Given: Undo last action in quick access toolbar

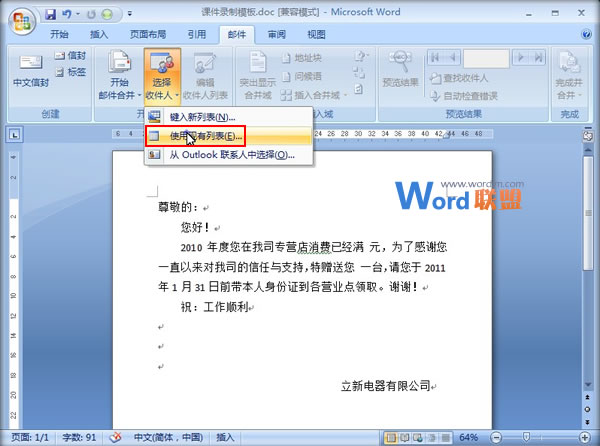Looking at the screenshot, I should click(x=67, y=14).
